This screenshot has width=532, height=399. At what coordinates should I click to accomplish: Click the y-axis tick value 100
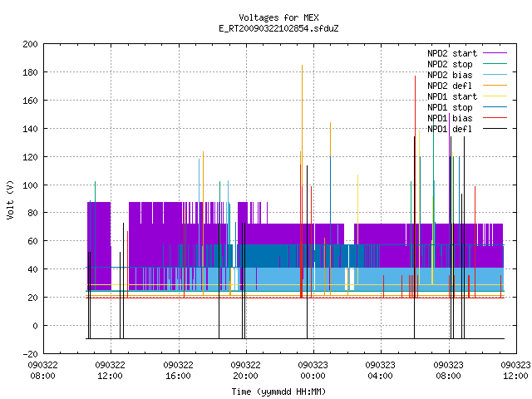point(30,185)
